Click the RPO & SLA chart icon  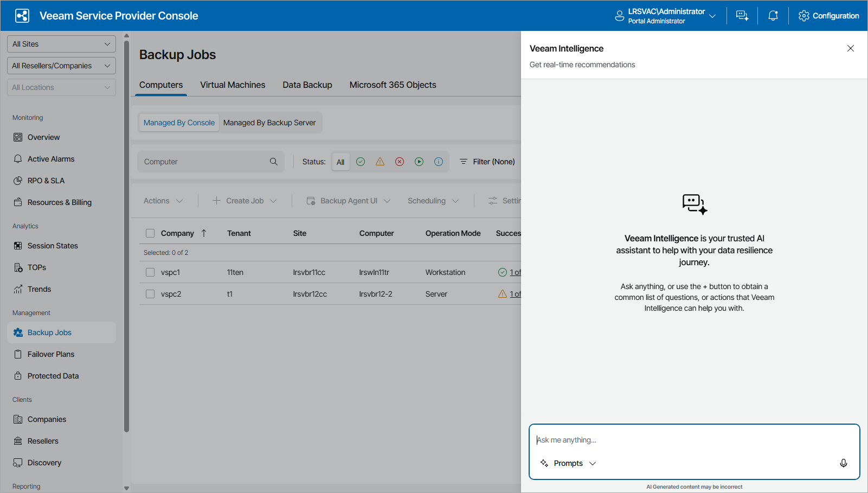[18, 181]
